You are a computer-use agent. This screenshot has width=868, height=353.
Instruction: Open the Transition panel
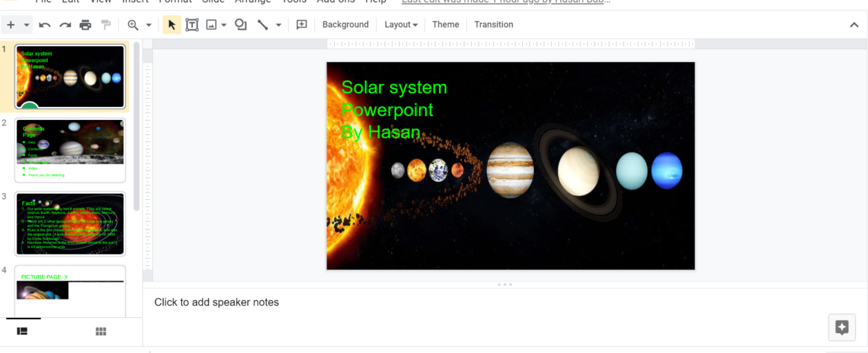[494, 25]
